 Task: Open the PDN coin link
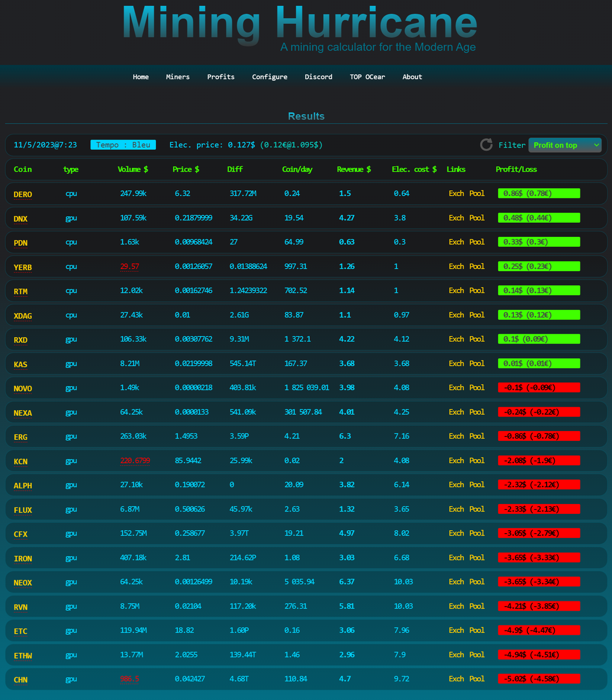(20, 243)
